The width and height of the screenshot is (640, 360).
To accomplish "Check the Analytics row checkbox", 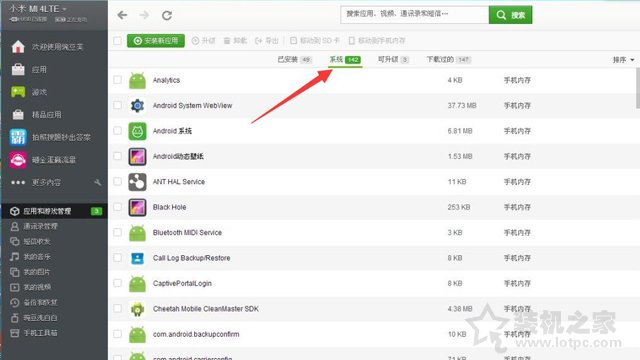I will [x=118, y=80].
